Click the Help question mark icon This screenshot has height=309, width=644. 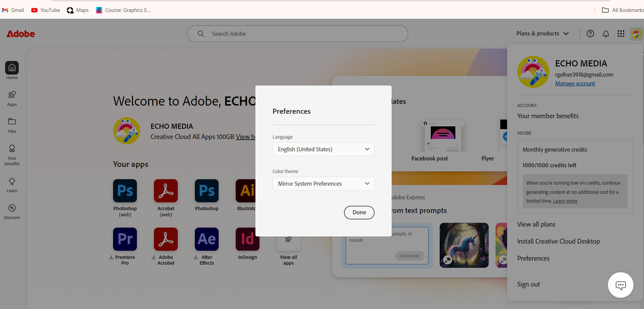590,33
